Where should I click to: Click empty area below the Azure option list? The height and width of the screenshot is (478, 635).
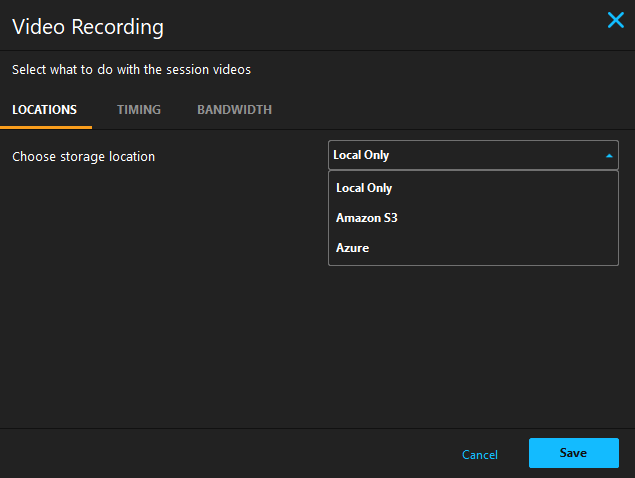(x=473, y=344)
